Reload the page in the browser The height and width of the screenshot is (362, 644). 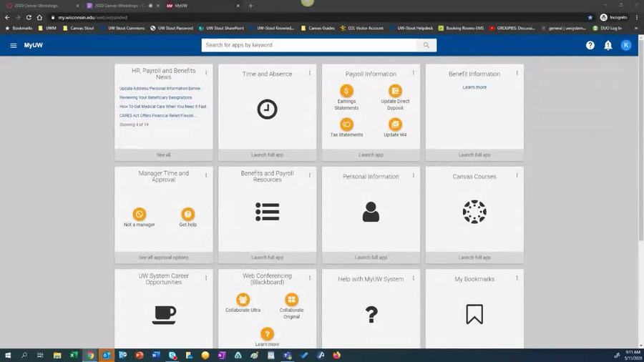point(29,18)
